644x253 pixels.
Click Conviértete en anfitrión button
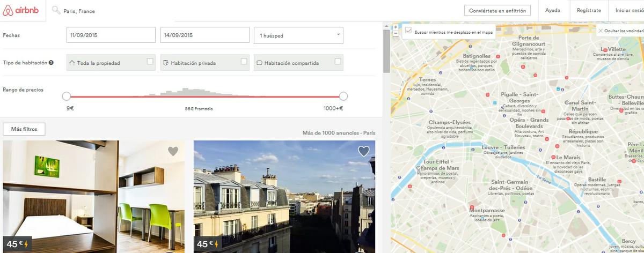pos(497,10)
